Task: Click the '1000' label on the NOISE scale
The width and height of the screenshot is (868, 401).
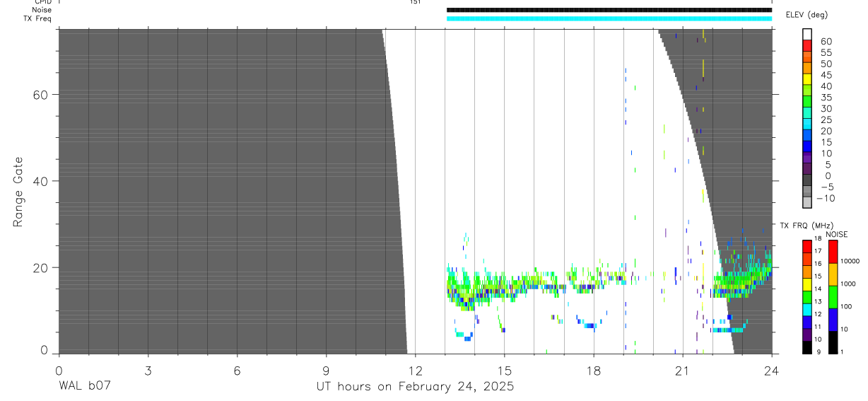Action: (x=850, y=284)
